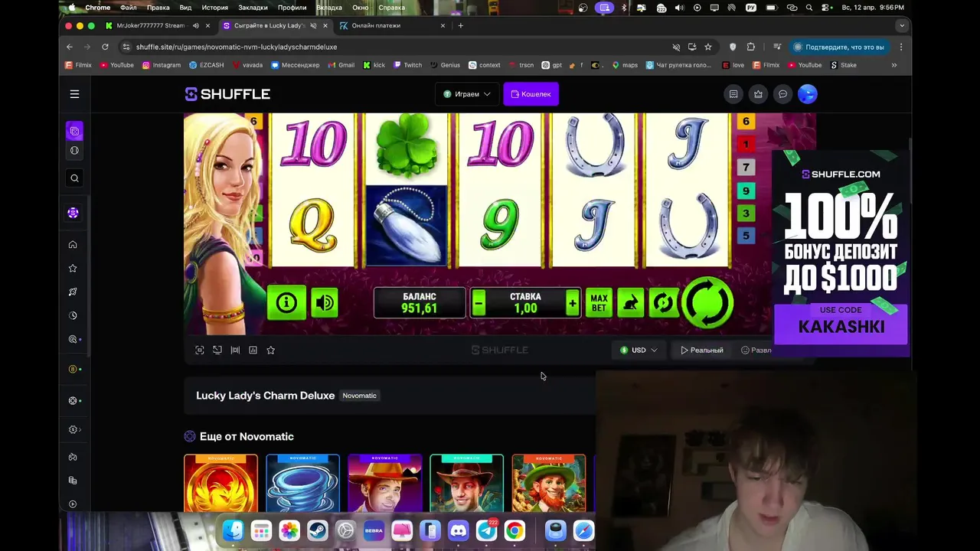Viewport: 980px width, 551px height.
Task: Open a new Chrome tab
Action: (460, 25)
